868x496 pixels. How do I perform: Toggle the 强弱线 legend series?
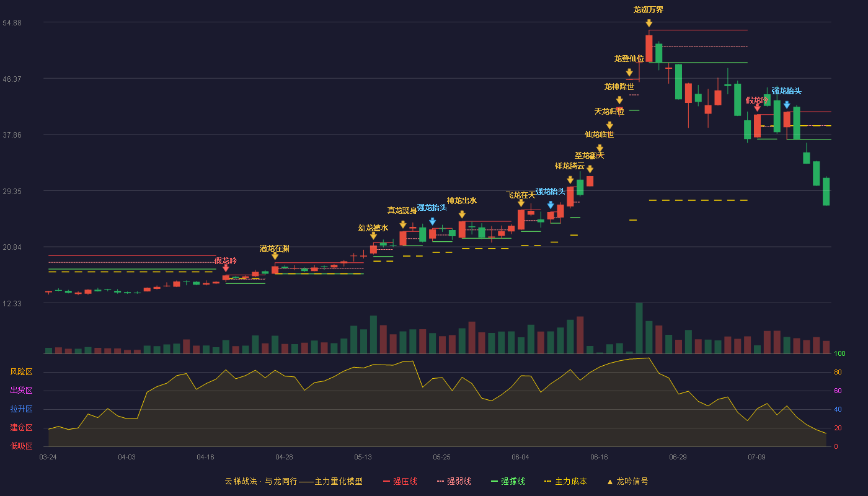(x=454, y=481)
